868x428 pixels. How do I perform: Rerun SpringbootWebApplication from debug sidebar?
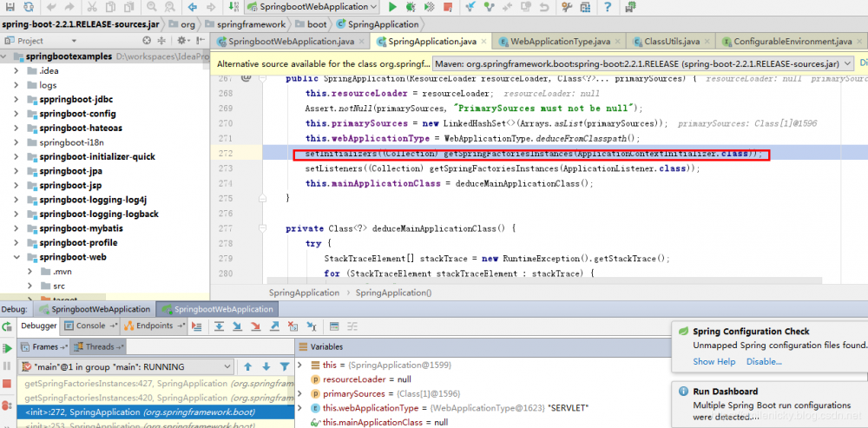click(8, 326)
